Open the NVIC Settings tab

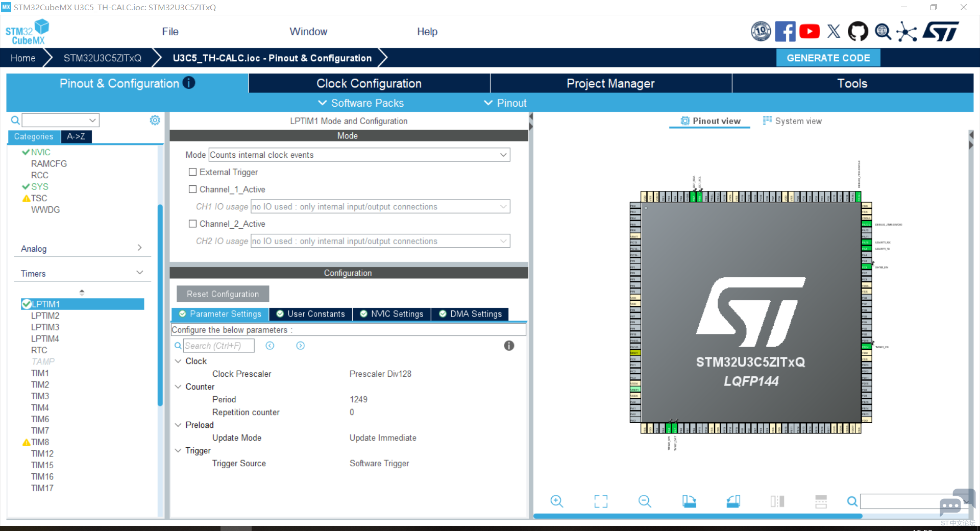391,314
